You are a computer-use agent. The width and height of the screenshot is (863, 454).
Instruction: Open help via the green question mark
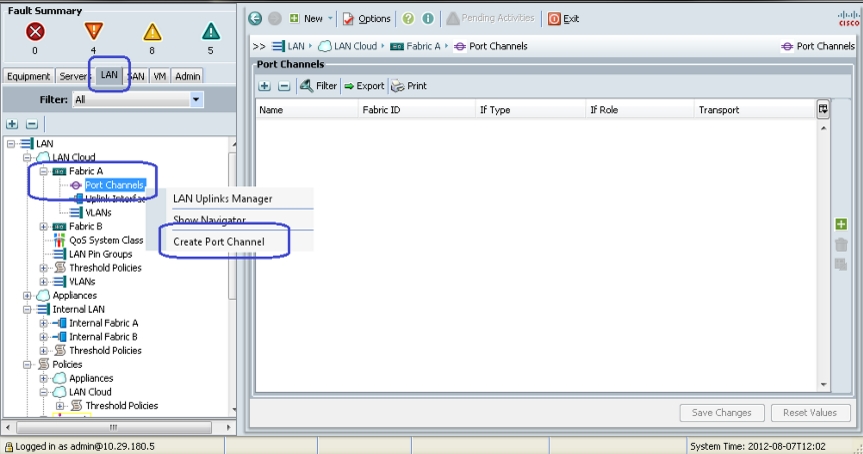point(408,19)
